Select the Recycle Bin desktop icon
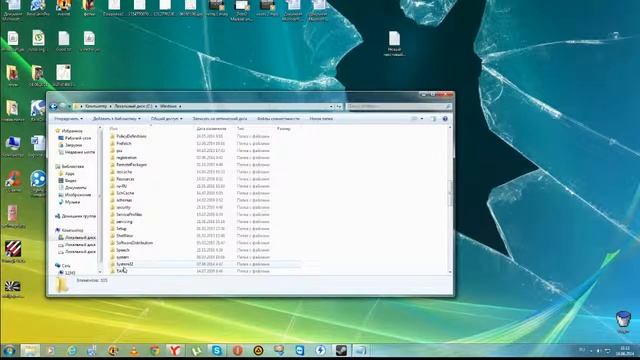 point(623,320)
